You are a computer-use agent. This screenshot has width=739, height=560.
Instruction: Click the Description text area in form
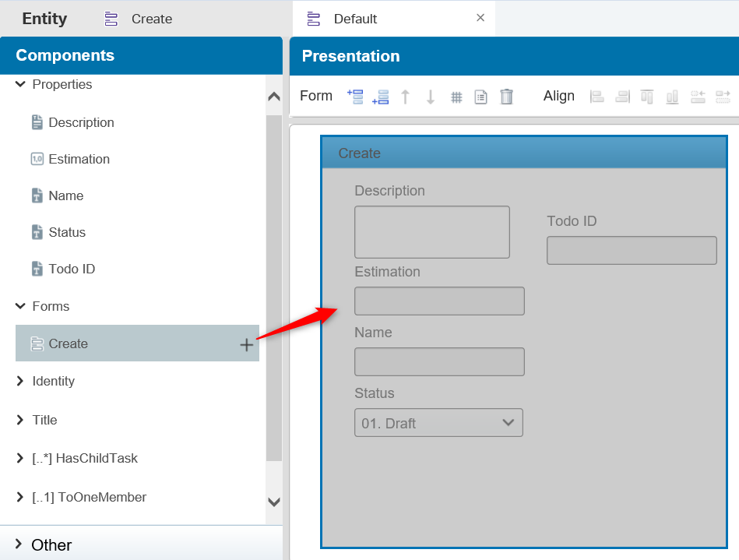(x=432, y=232)
